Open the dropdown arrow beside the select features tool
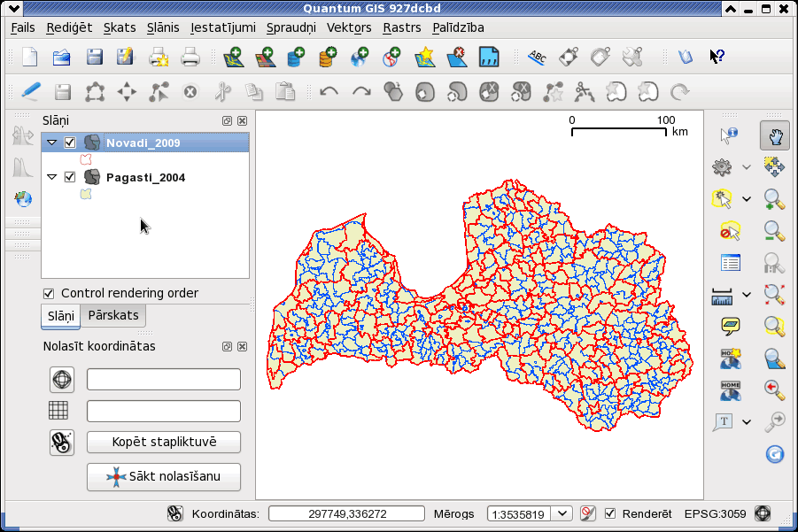The height and width of the screenshot is (532, 798). [746, 199]
